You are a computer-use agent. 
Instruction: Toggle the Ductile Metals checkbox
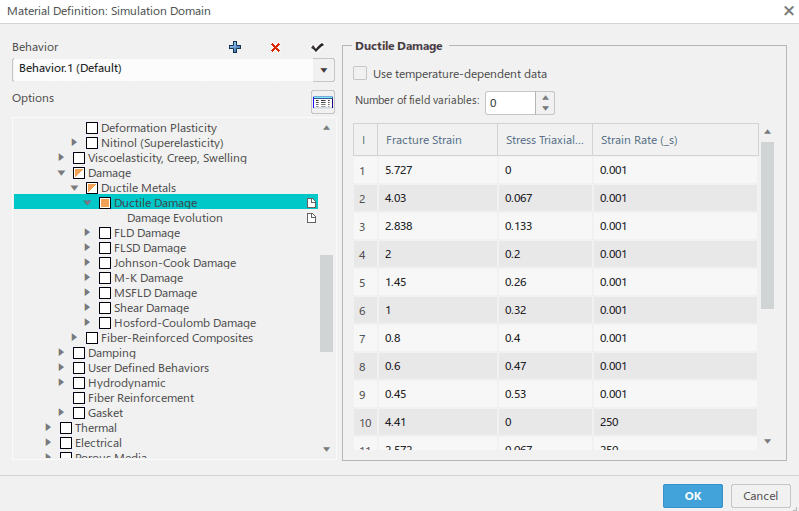pyautogui.click(x=92, y=188)
